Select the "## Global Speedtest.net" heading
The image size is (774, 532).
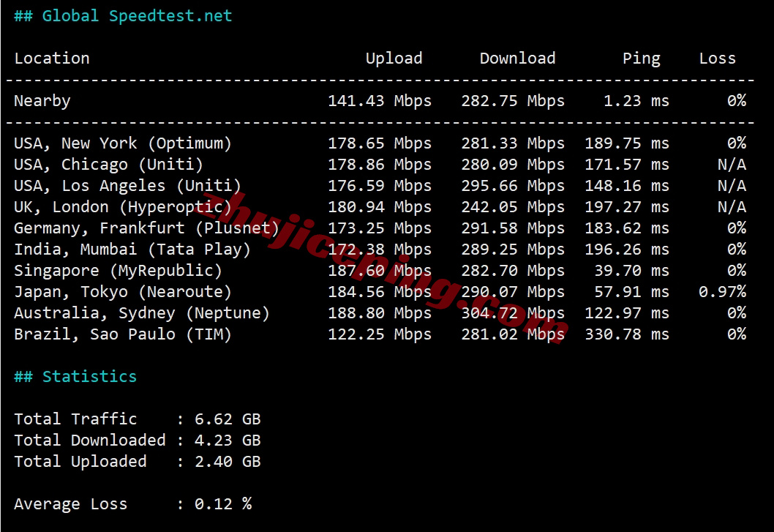coord(123,15)
